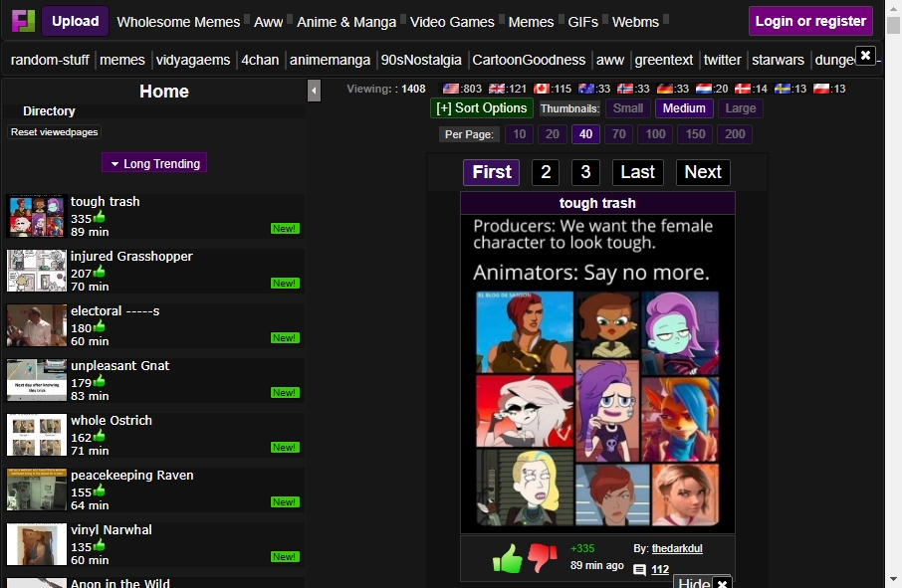Click thumbs up icon beside 335 in sidebar
The height and width of the screenshot is (588, 902).
pyautogui.click(x=99, y=217)
